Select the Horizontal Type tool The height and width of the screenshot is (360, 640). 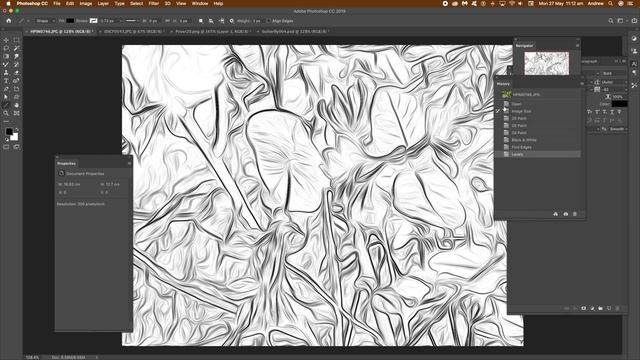point(6,81)
